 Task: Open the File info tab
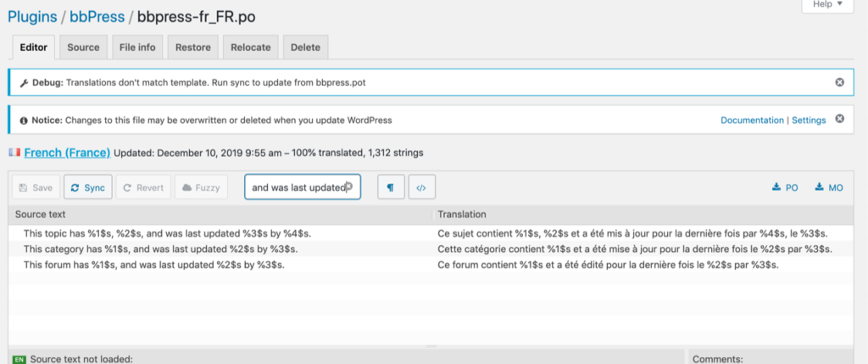tap(137, 48)
